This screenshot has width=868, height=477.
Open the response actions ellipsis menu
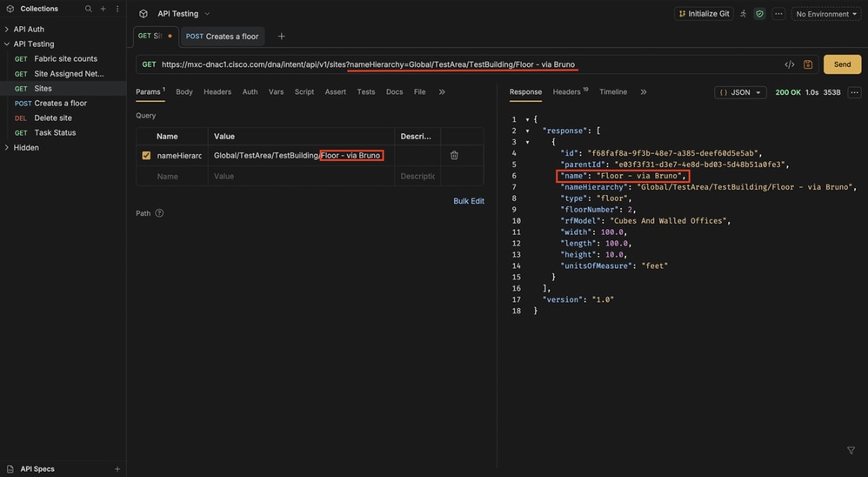click(854, 92)
